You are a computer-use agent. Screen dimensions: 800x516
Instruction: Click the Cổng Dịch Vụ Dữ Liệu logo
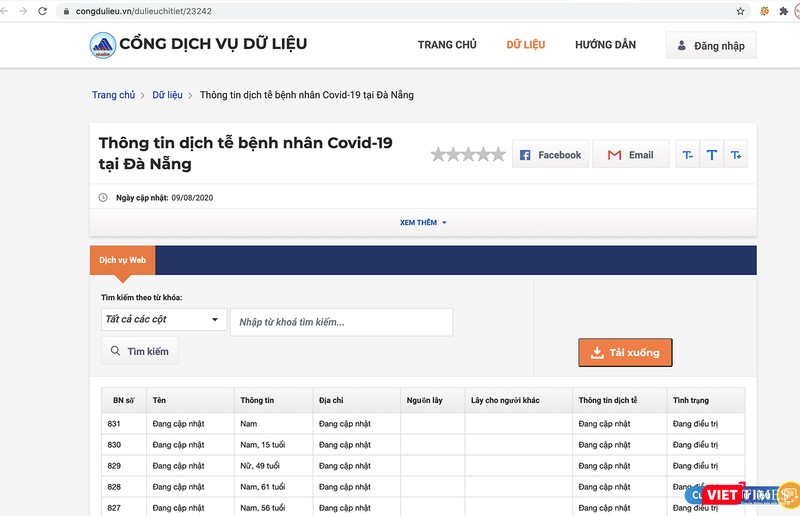[x=102, y=45]
